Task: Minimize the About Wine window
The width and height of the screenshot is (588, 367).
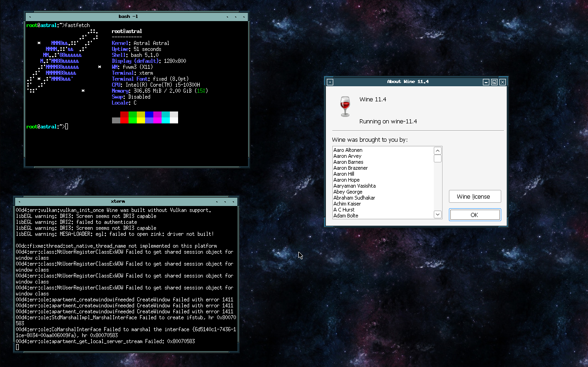Action: click(486, 82)
